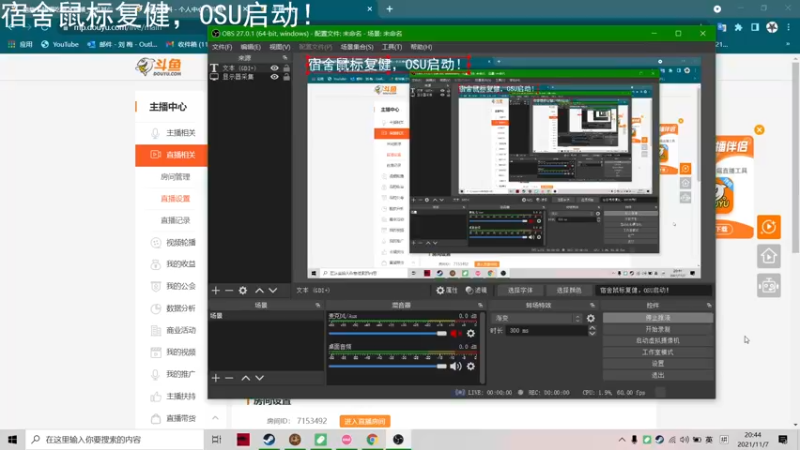Unmute the 麦克风/Aux audio channel

[x=455, y=334]
